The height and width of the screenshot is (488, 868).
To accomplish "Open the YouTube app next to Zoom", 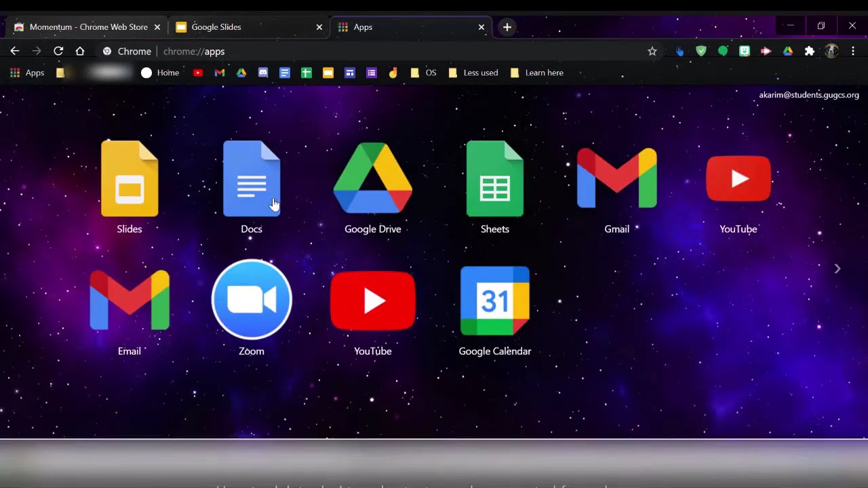I will coord(373,300).
